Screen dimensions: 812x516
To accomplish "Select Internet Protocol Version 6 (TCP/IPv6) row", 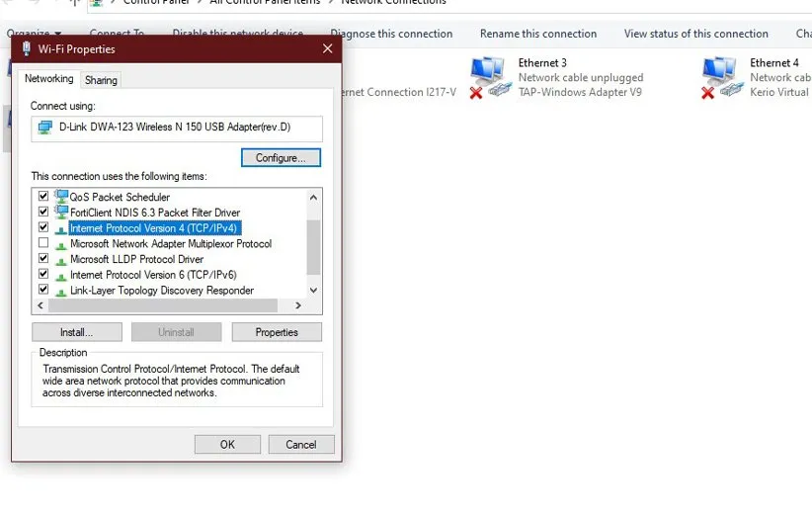I will coord(153,275).
